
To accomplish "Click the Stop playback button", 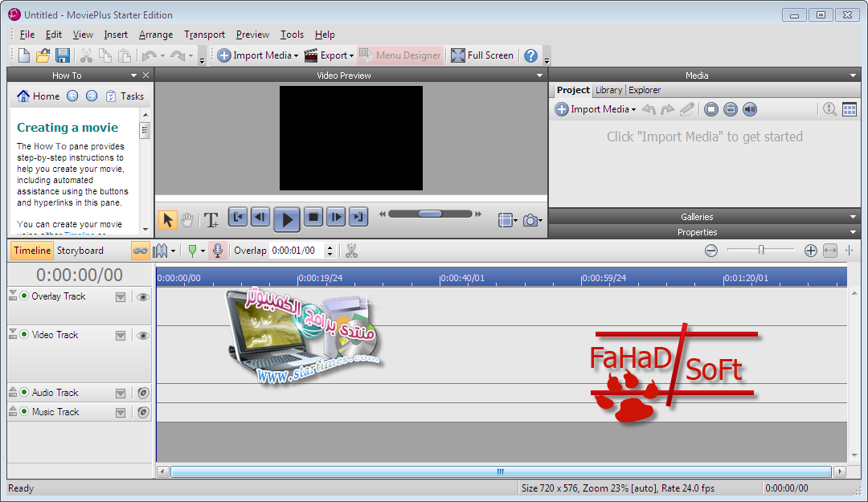I will [x=313, y=217].
